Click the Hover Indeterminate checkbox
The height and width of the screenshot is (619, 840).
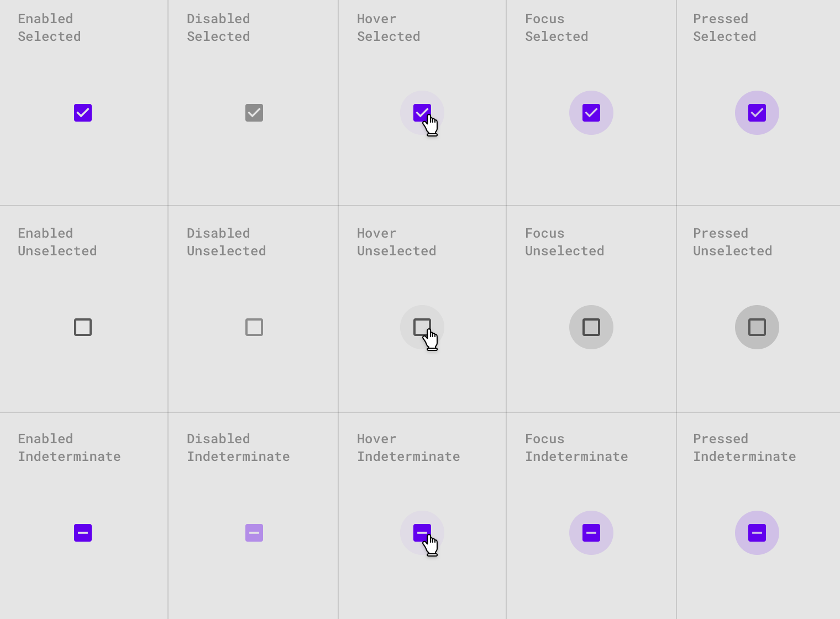click(422, 533)
